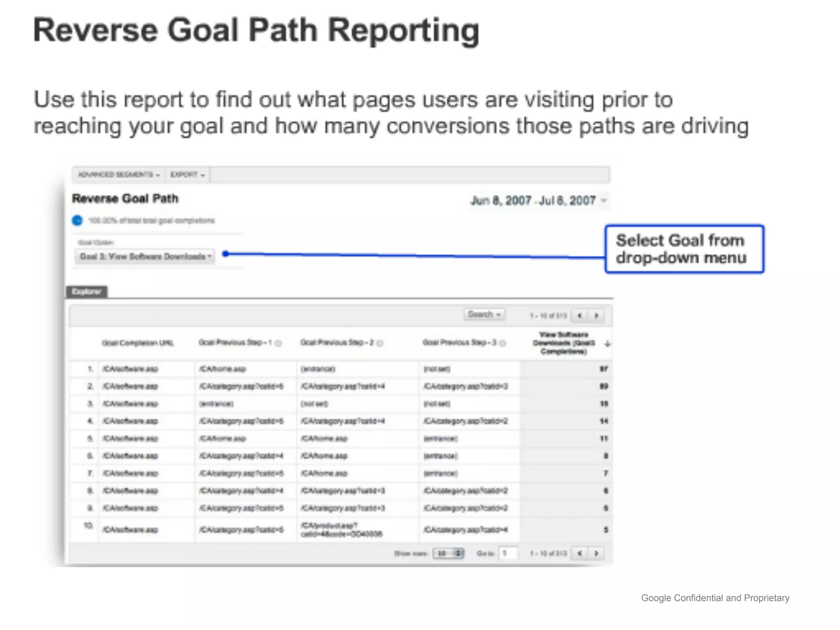Click the Show rows stepper
The height and width of the screenshot is (630, 840).
coord(459,553)
